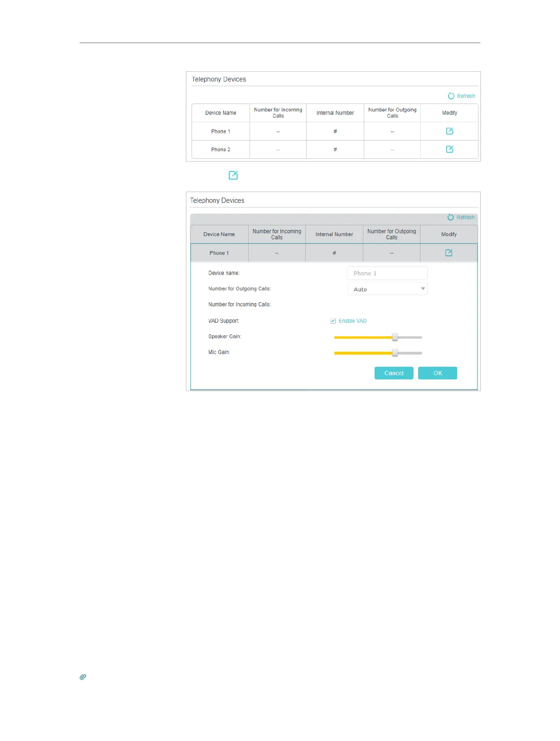Click the Mic Gain label

[219, 352]
